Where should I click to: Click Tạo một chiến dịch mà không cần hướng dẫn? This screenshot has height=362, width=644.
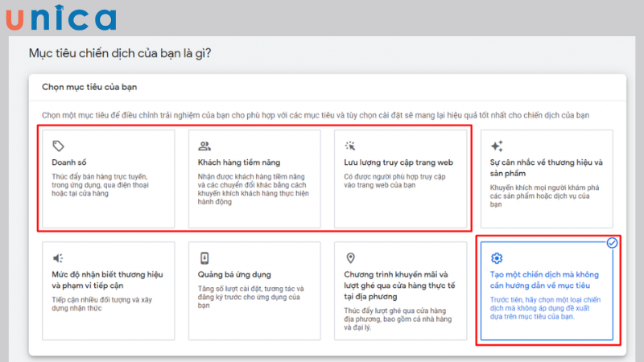coord(544,280)
